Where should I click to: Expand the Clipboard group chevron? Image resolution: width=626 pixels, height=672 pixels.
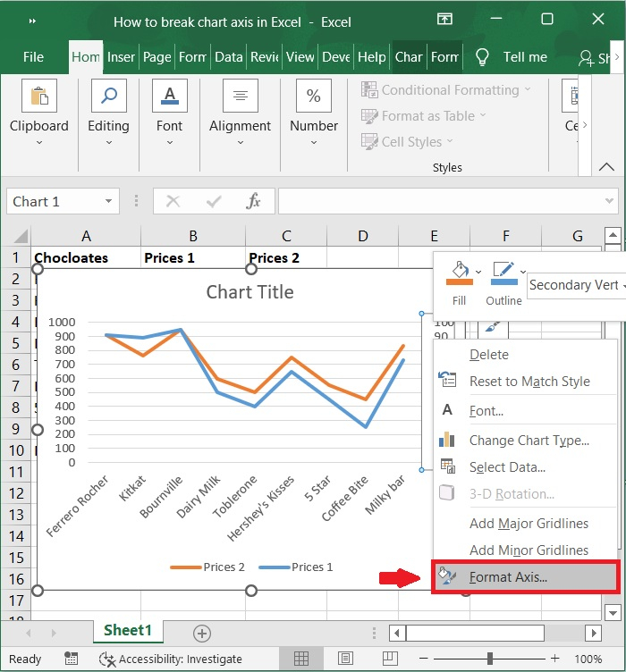click(39, 143)
